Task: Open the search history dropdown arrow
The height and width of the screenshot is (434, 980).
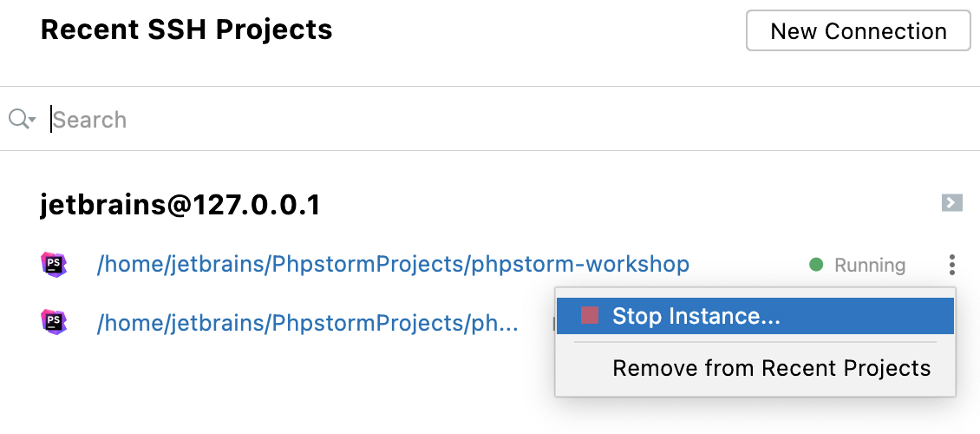Action: coord(32,120)
